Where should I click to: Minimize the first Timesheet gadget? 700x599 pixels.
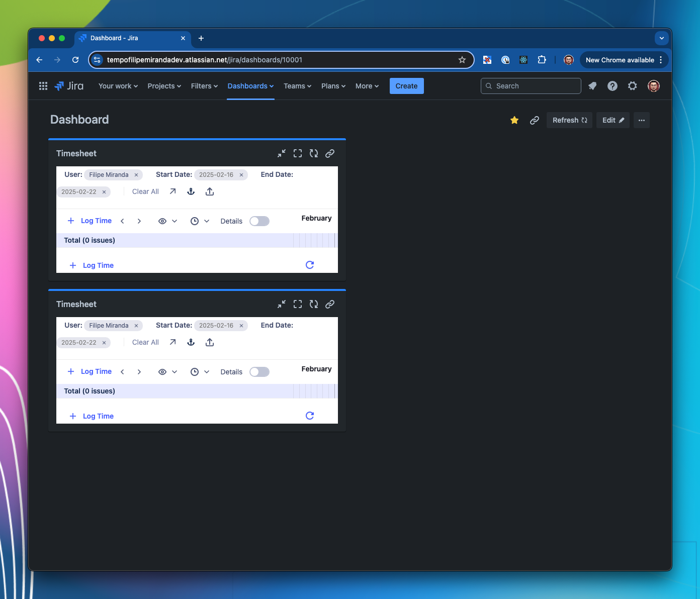pos(282,153)
